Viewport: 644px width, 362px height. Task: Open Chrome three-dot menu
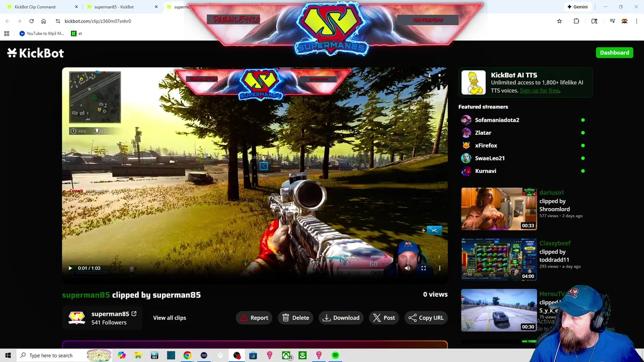(636, 21)
